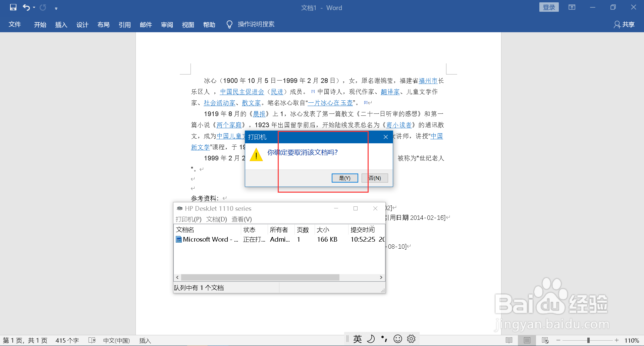Click the 110% zoom level

[x=632, y=340]
